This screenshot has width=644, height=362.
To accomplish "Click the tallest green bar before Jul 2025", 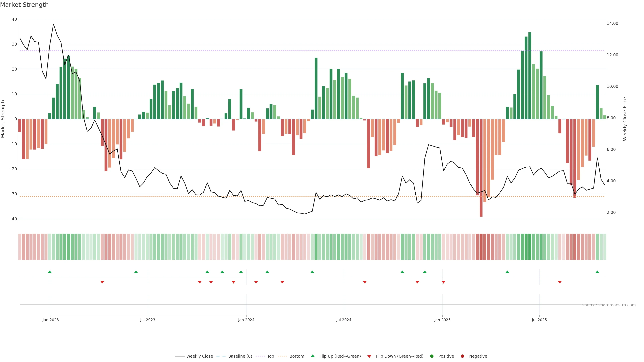I will tap(530, 75).
